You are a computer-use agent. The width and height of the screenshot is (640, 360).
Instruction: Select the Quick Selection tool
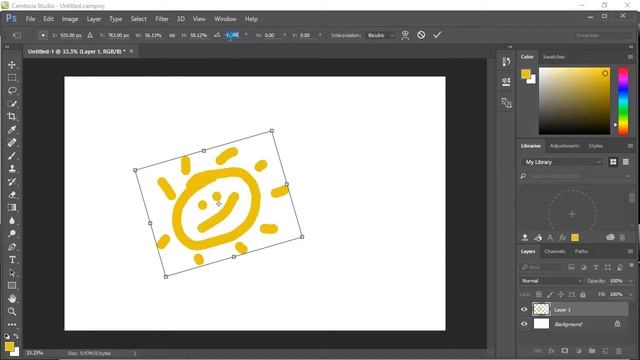coord(12,104)
